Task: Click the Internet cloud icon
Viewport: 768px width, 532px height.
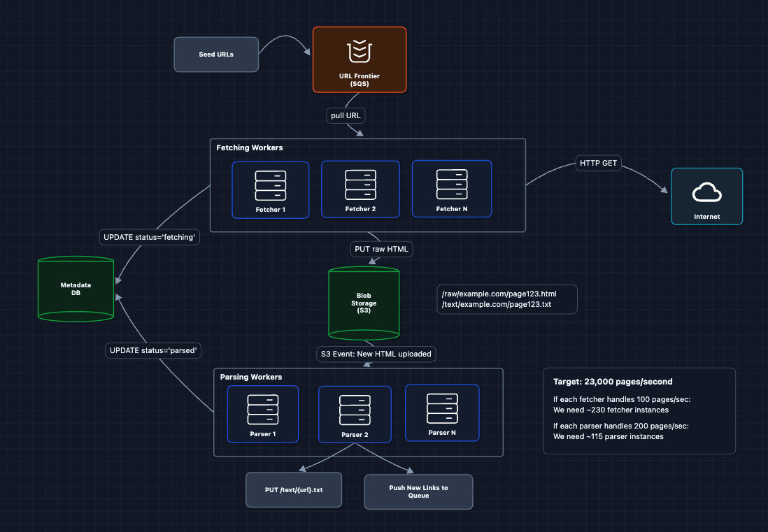Action: point(706,194)
